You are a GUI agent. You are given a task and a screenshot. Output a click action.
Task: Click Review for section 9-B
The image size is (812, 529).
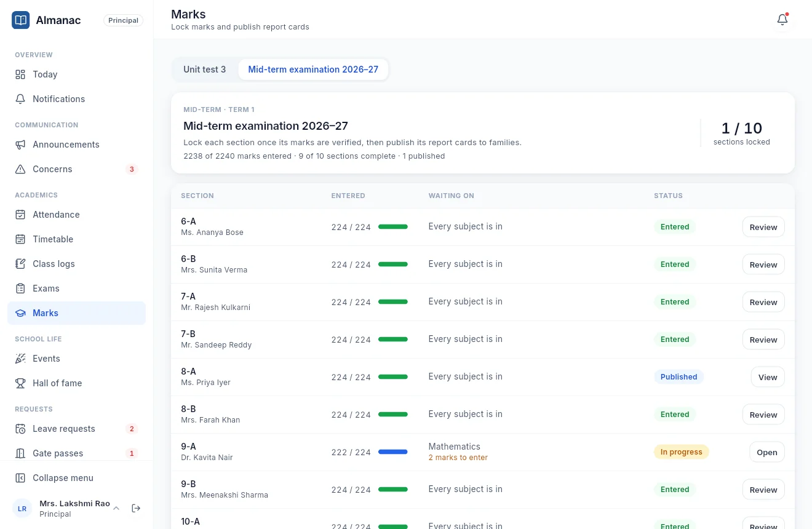[763, 490]
